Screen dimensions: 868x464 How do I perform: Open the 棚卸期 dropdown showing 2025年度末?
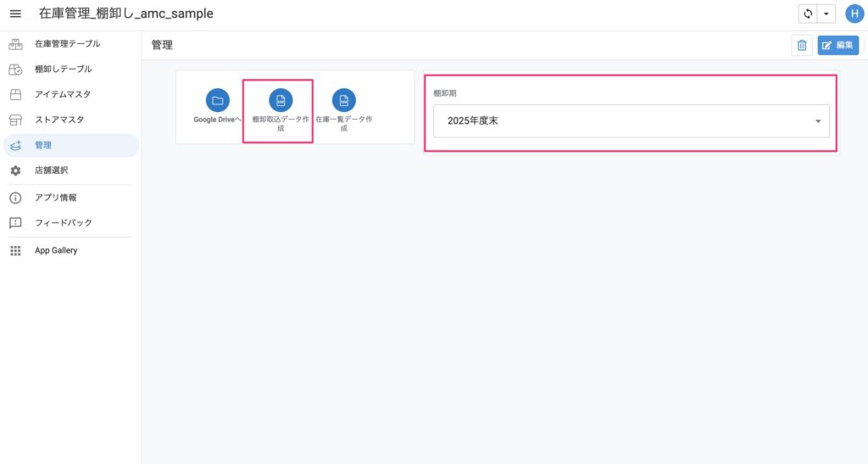click(631, 120)
